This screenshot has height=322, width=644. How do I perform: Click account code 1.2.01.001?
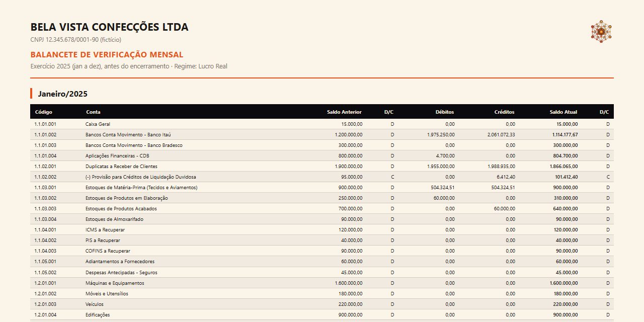pyautogui.click(x=45, y=283)
